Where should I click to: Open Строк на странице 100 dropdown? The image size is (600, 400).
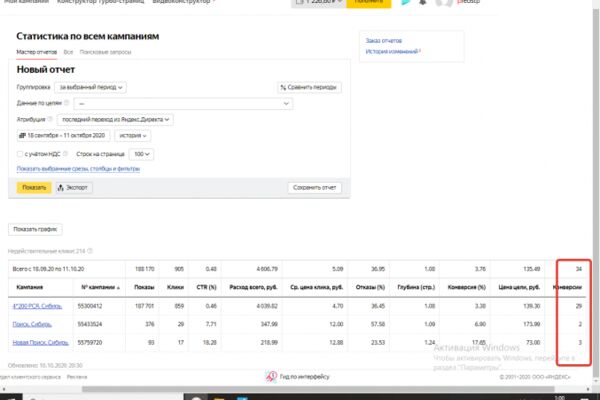click(x=141, y=154)
